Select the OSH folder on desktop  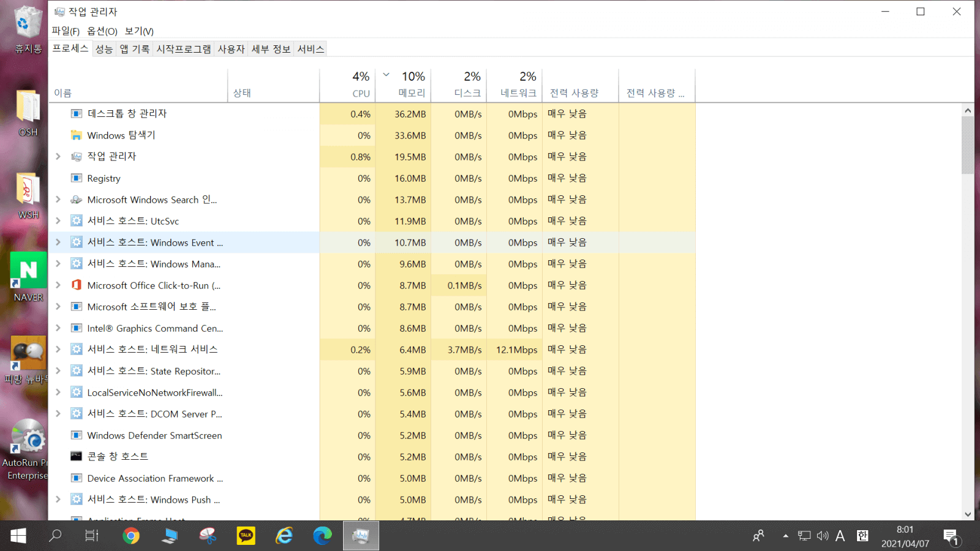(28, 113)
